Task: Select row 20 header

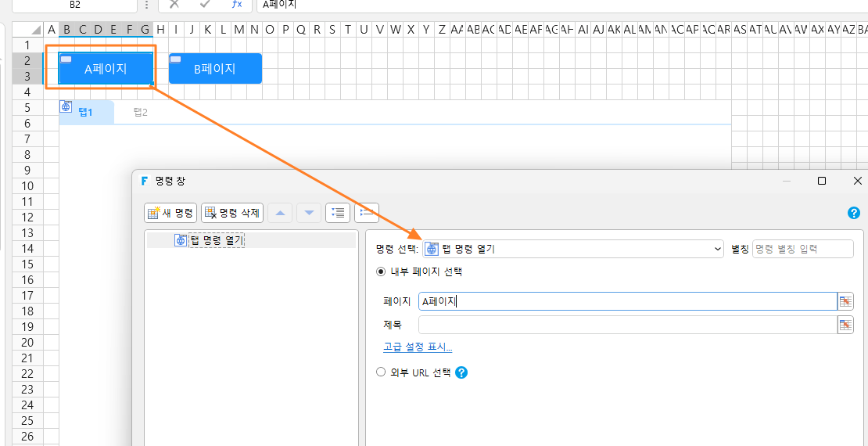Action: (x=27, y=343)
